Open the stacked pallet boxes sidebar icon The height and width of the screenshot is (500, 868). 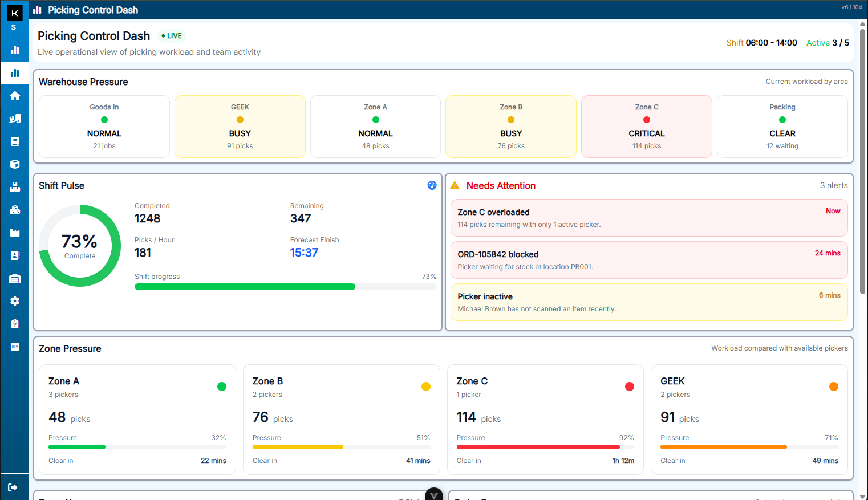click(15, 187)
